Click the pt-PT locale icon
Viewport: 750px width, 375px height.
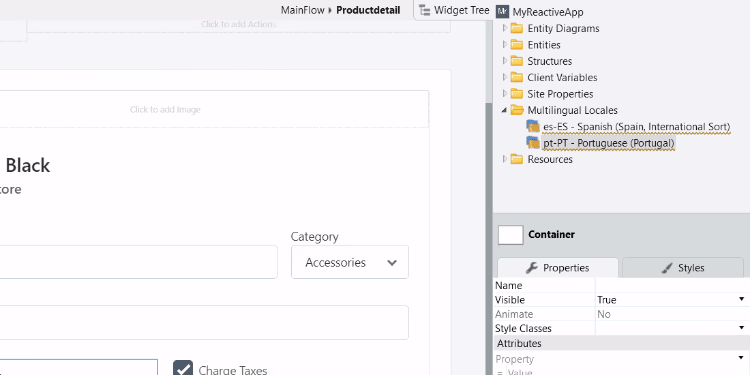(x=533, y=143)
